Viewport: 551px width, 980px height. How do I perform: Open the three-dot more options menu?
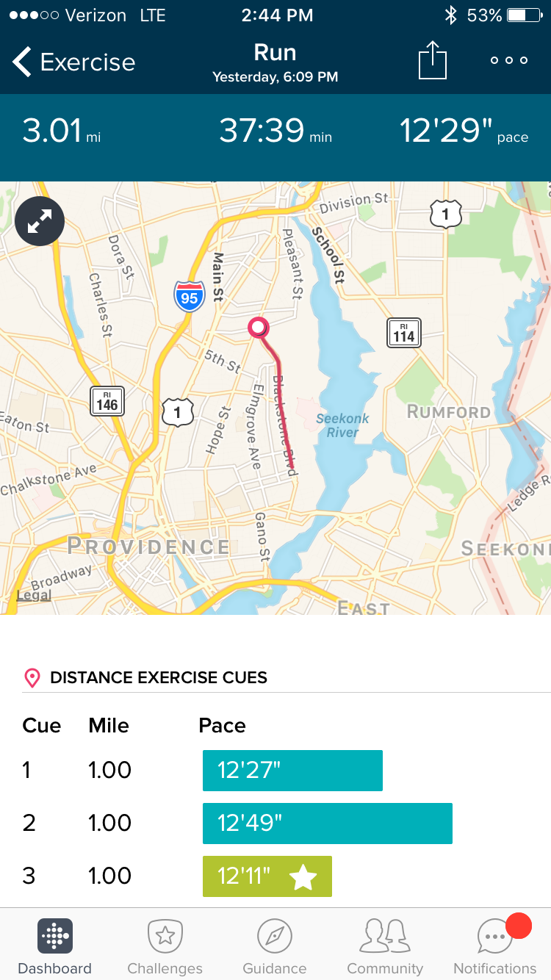(x=509, y=60)
